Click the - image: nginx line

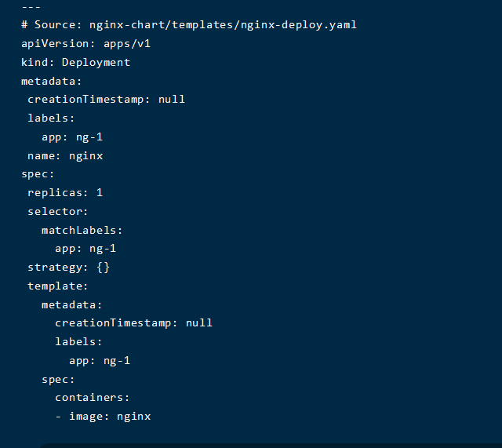pos(103,416)
